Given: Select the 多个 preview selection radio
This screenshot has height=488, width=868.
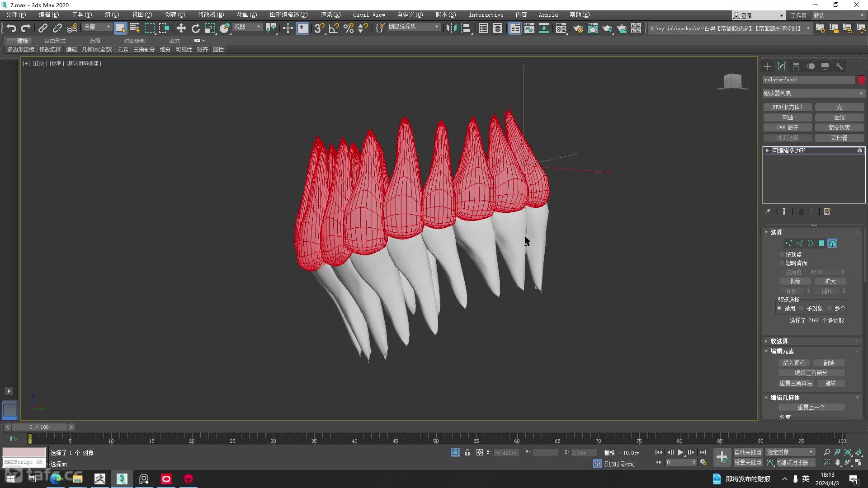Looking at the screenshot, I should (830, 308).
